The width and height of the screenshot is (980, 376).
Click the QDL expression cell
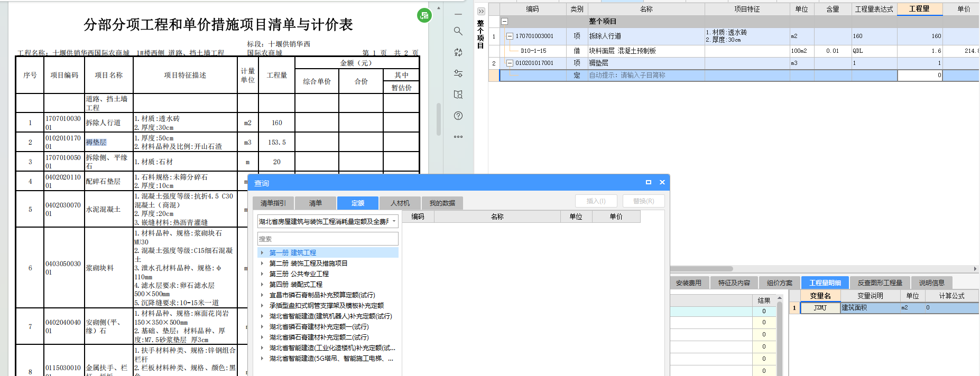coord(874,51)
